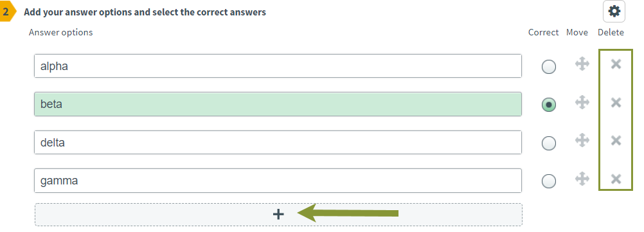This screenshot has height=232, width=644.
Task: Mark alpha as the correct answer
Action: [549, 67]
